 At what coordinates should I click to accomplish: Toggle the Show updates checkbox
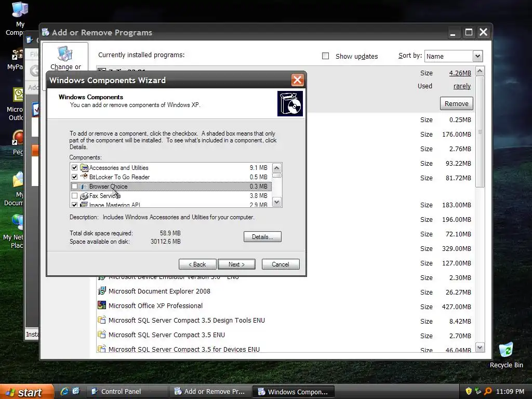tap(325, 56)
